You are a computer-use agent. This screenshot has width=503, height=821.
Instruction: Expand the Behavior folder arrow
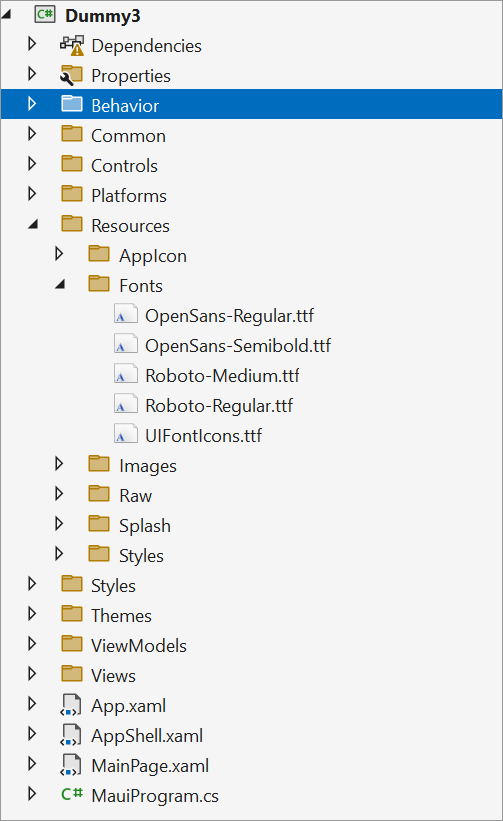[x=32, y=104]
